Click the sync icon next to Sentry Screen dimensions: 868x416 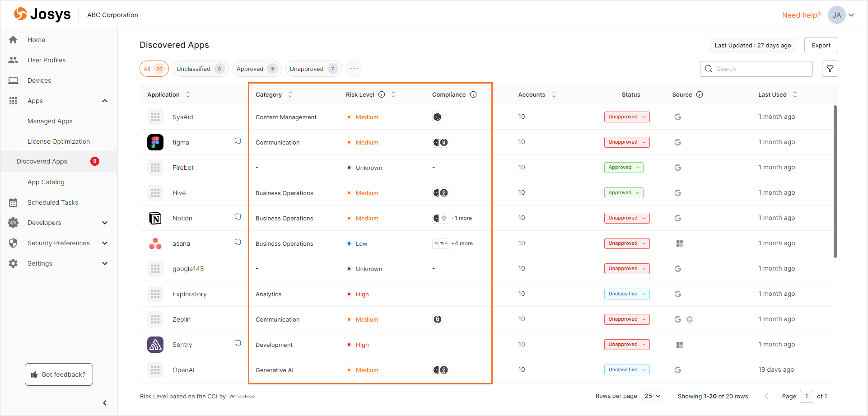point(238,343)
